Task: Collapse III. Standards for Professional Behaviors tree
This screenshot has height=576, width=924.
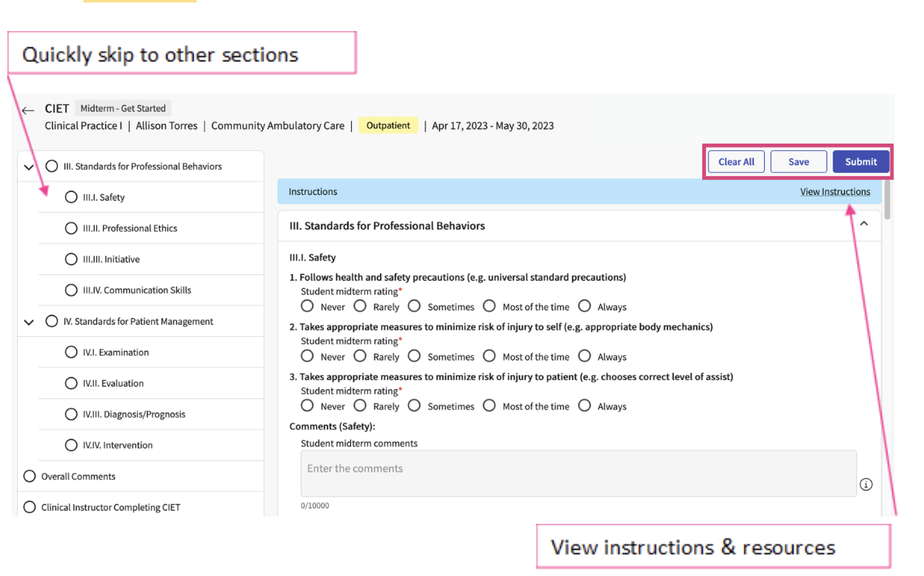Action: point(29,167)
